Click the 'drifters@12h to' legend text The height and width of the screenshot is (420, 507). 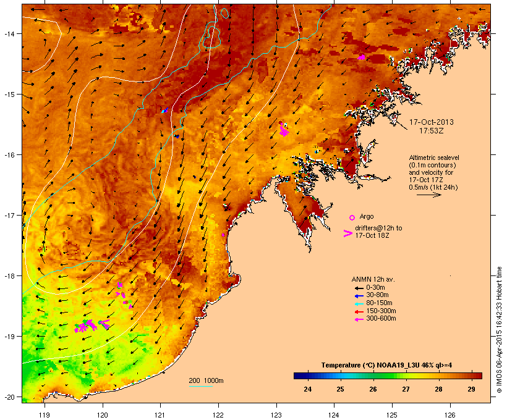[378, 228]
